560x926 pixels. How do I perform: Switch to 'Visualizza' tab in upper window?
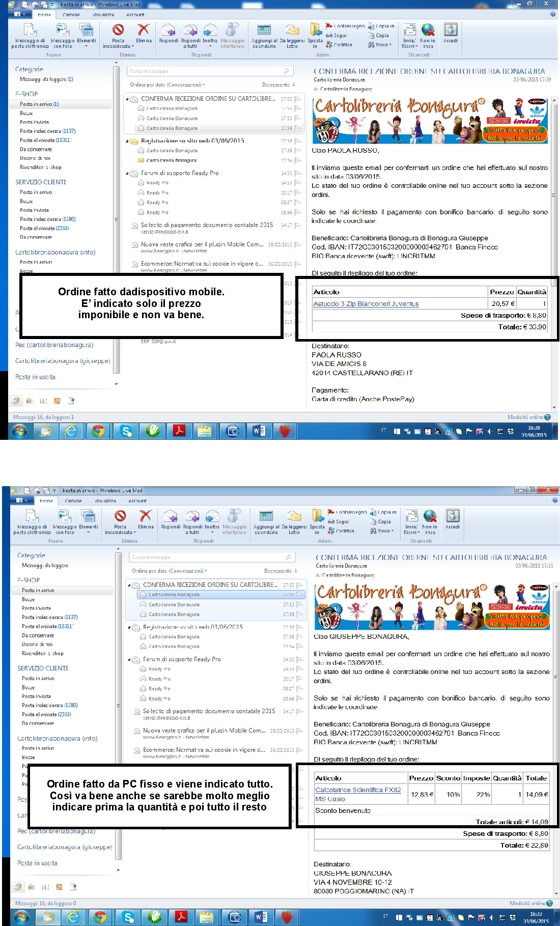click(x=103, y=15)
